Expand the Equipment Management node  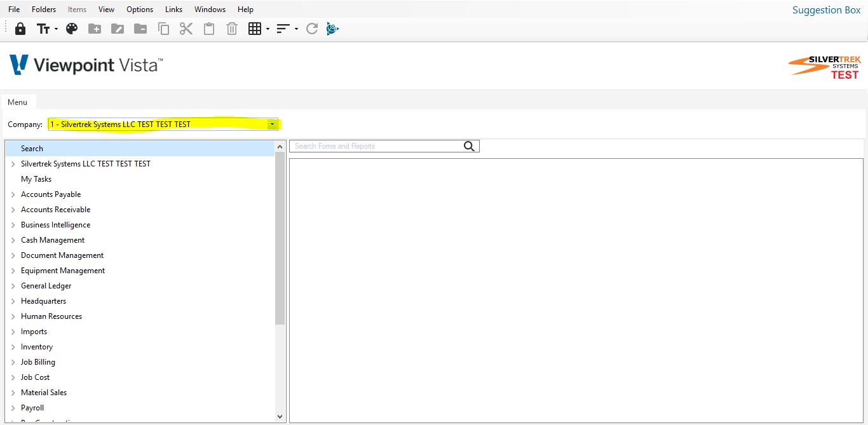13,271
